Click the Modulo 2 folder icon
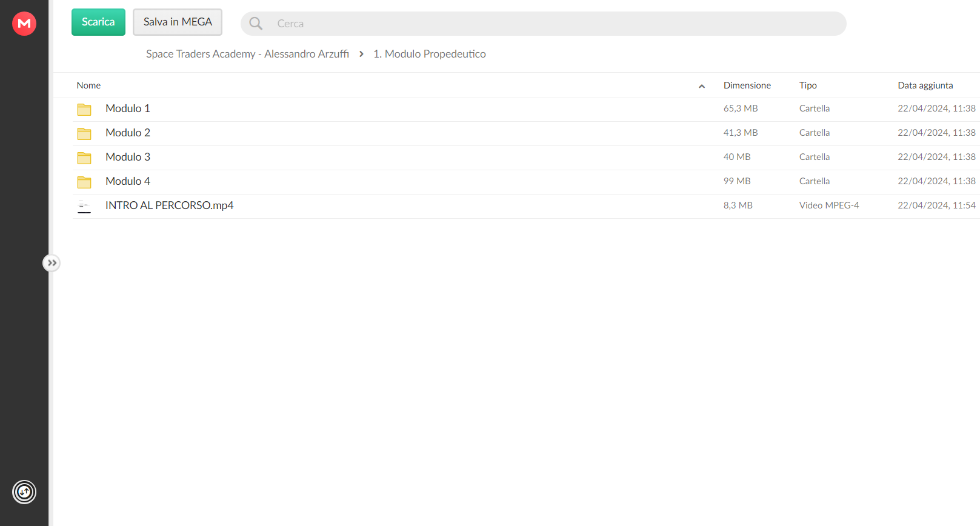980x526 pixels. pyautogui.click(x=84, y=133)
